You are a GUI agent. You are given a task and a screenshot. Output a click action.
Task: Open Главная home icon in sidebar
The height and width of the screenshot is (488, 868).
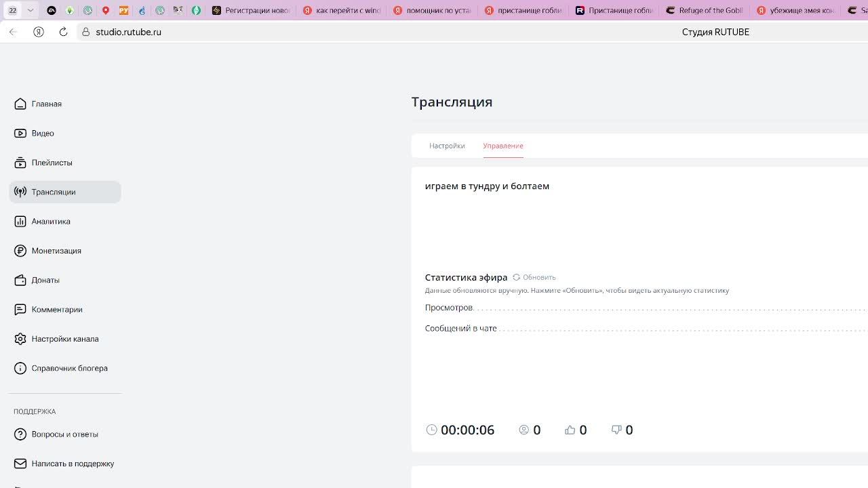coord(20,104)
